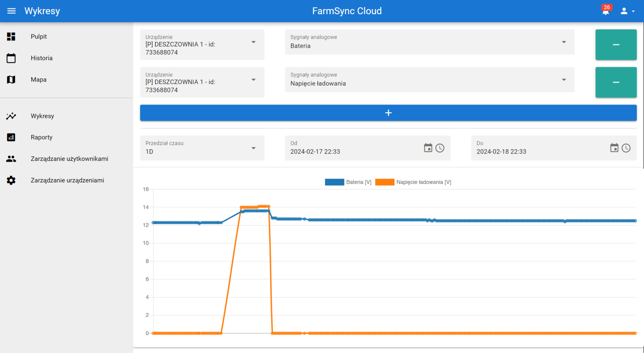Open the user account menu
The image size is (644, 353).
(x=627, y=11)
